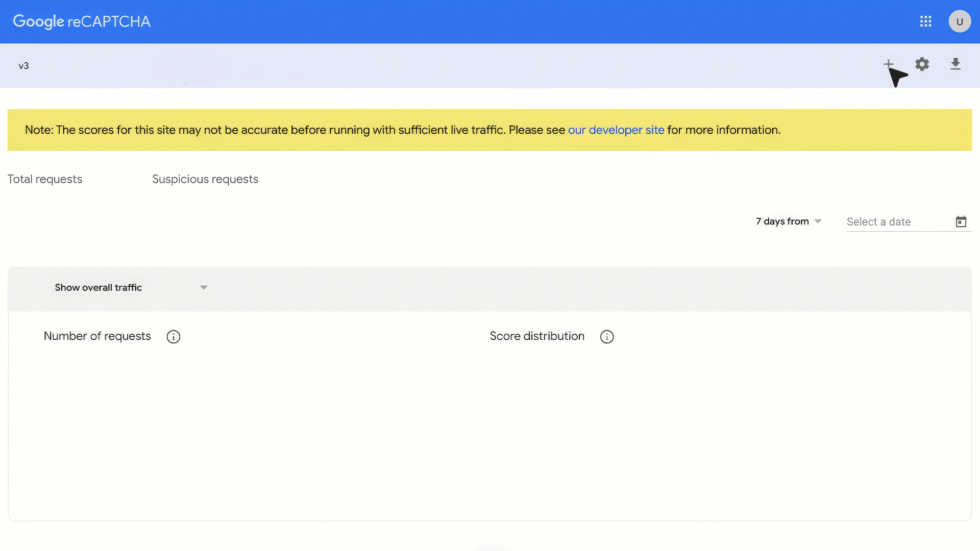Open the Google apps grid menu
The width and height of the screenshot is (980, 551).
pos(925,21)
